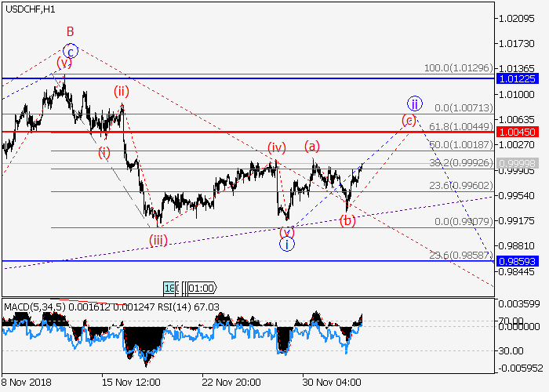549x392 pixels.
Task: Click the red (iii) wave label
Action: (159, 240)
